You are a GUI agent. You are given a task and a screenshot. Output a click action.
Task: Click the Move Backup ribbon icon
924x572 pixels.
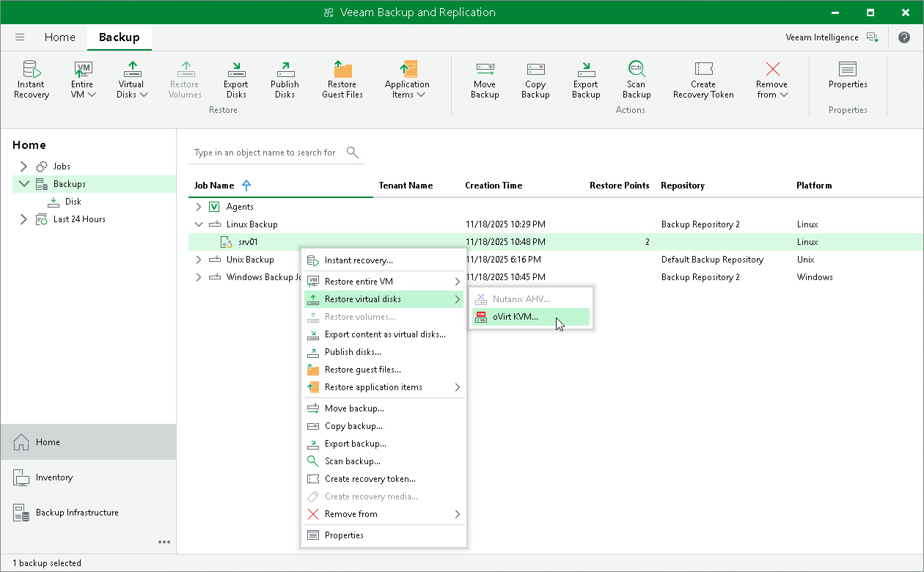click(484, 78)
